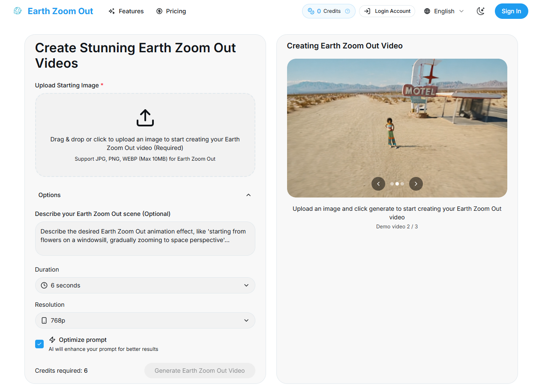Click the chevron next to English

click(x=461, y=11)
